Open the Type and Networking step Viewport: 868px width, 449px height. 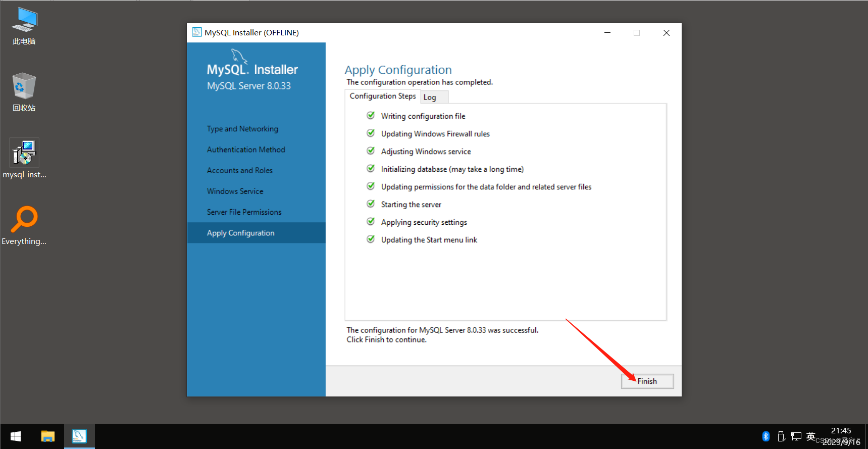(x=242, y=129)
